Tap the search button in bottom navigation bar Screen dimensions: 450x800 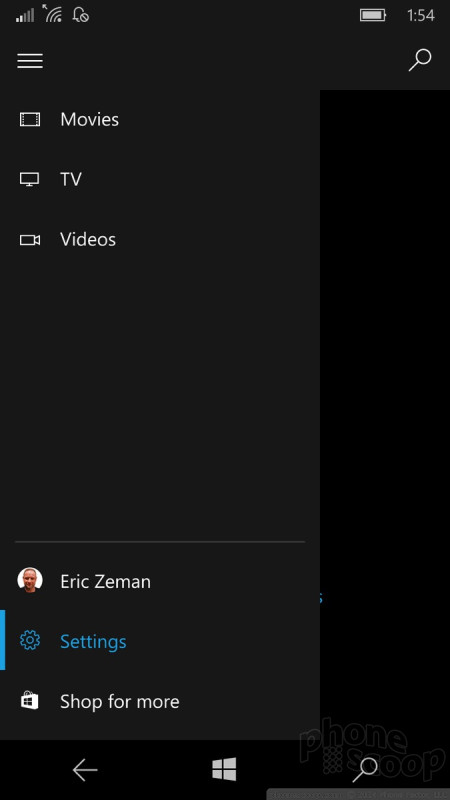[x=365, y=769]
